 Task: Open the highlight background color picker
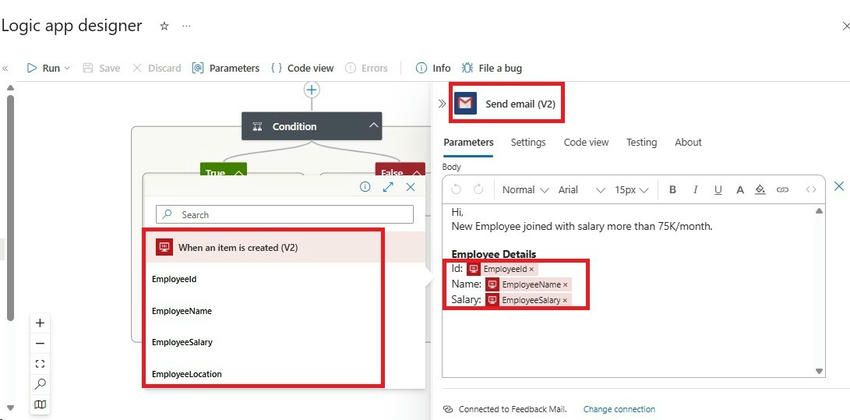tap(760, 190)
